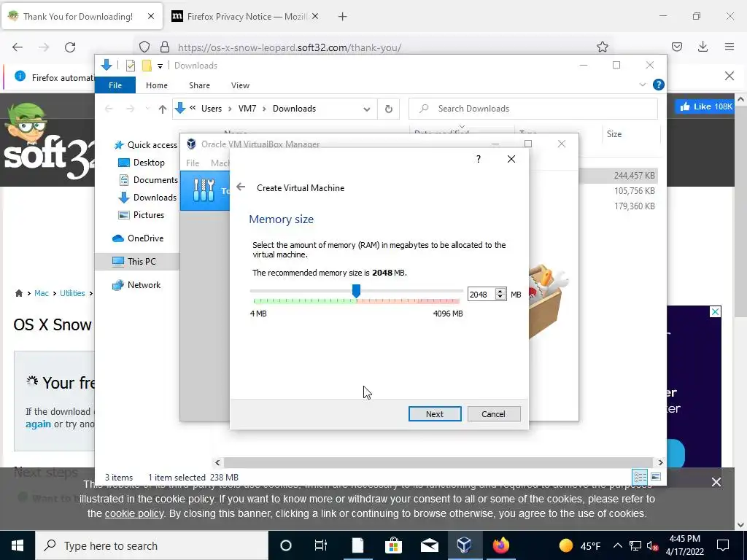Bookmark this page with the star
This screenshot has height=560, width=747.
pyautogui.click(x=602, y=47)
